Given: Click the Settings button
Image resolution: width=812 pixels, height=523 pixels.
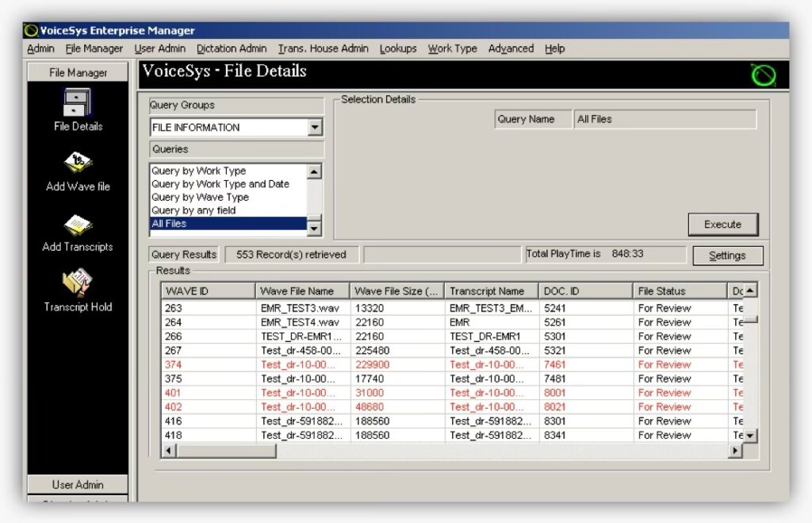Looking at the screenshot, I should click(727, 256).
